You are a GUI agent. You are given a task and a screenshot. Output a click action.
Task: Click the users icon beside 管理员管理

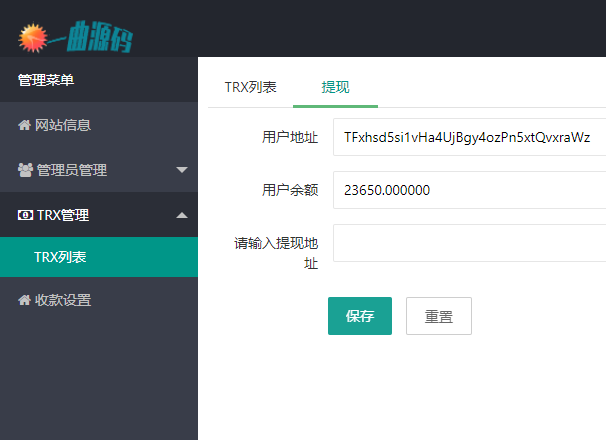click(25, 170)
